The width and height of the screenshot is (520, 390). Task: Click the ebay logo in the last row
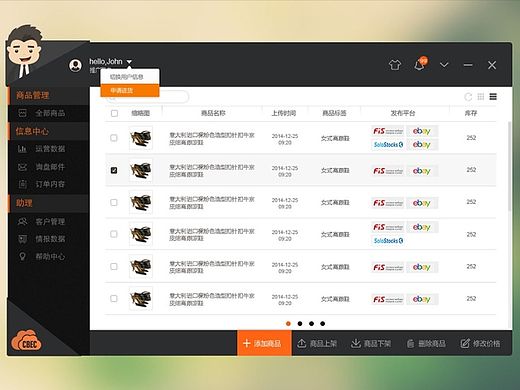click(x=422, y=299)
